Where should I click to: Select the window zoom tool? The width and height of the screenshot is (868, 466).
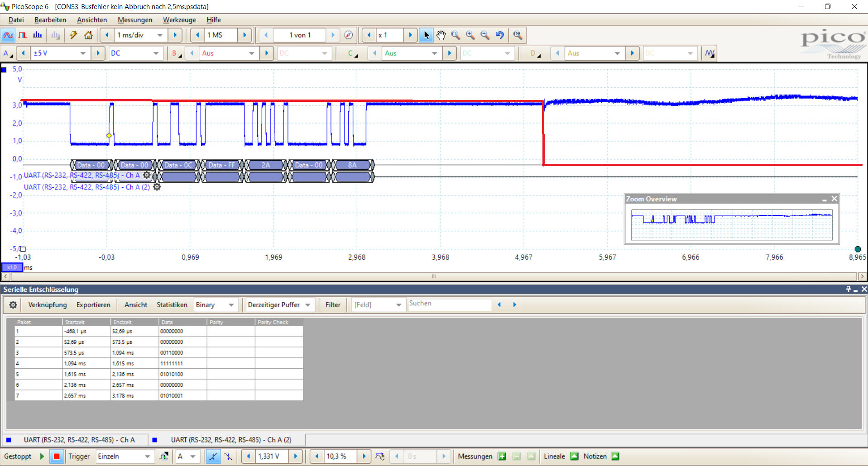pos(456,35)
